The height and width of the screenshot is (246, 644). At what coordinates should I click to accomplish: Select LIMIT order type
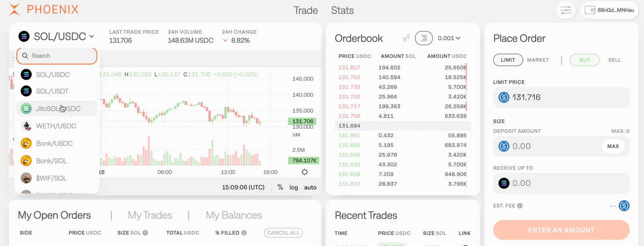[508, 60]
